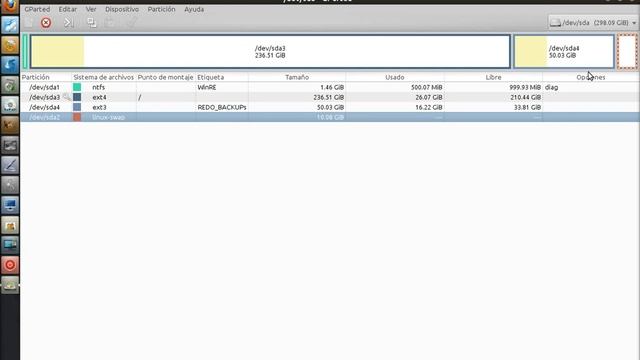Viewport: 640px width, 360px height.
Task: Click the ext3 color swatch in the sda4 row
Action: (77, 107)
